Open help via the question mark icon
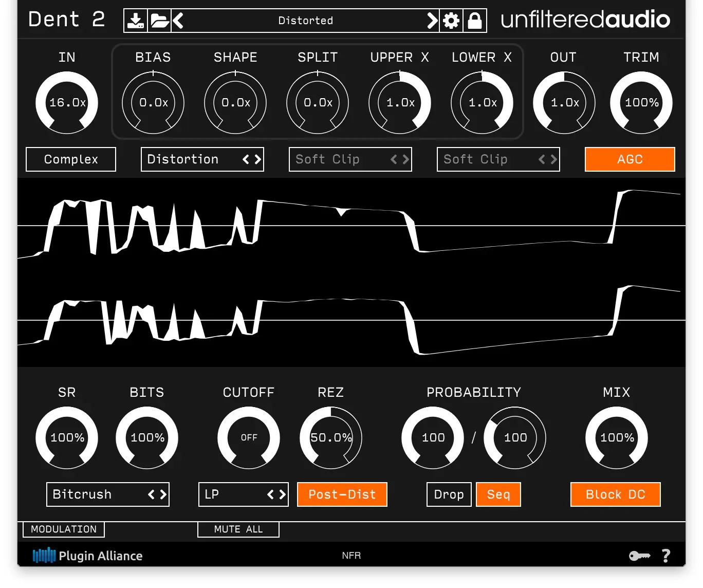Screen dimensions: 703x588 (x=666, y=556)
